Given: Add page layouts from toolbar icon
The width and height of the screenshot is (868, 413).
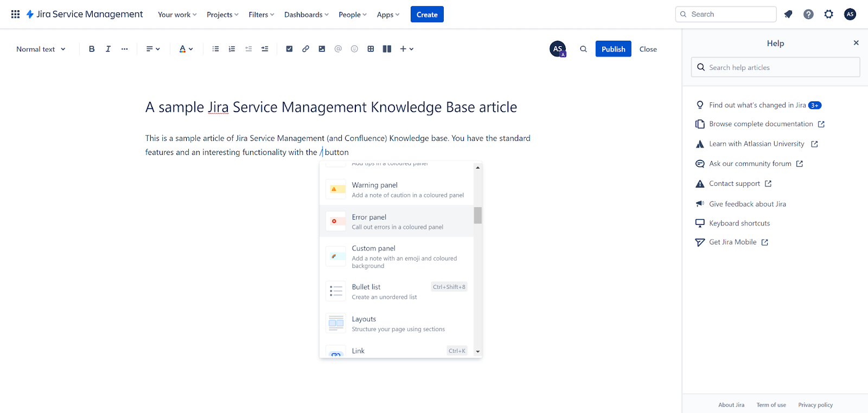Looking at the screenshot, I should tap(387, 49).
